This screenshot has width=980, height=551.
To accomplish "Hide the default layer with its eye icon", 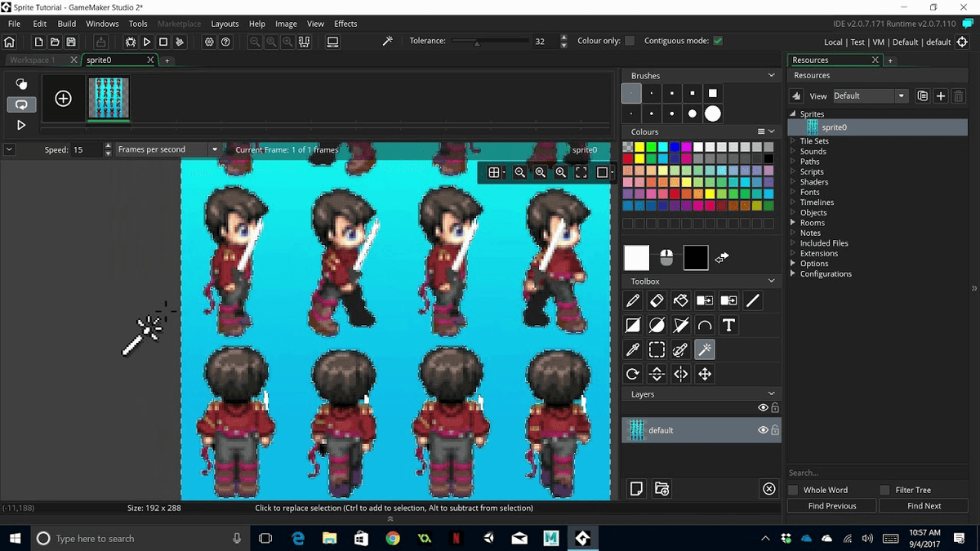I will [763, 430].
